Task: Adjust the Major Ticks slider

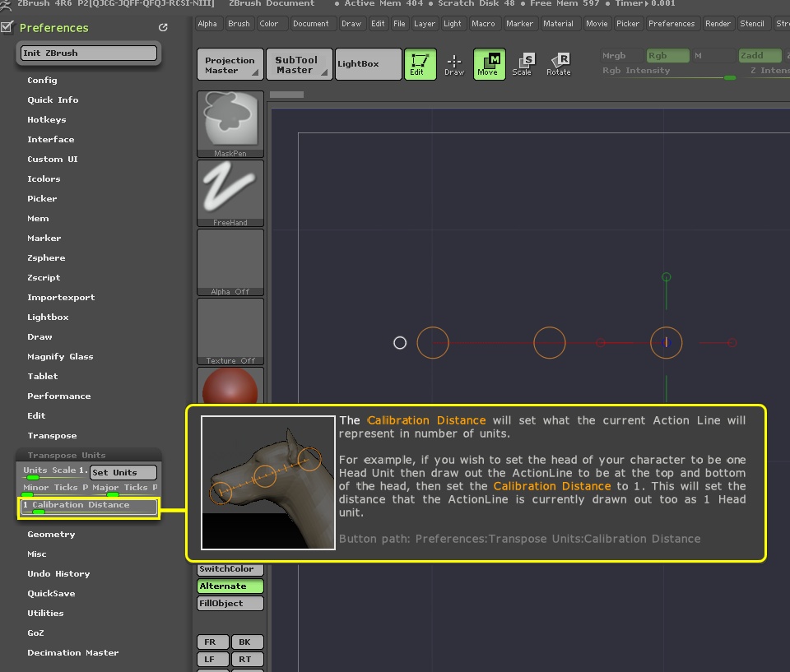Action: pyautogui.click(x=124, y=489)
